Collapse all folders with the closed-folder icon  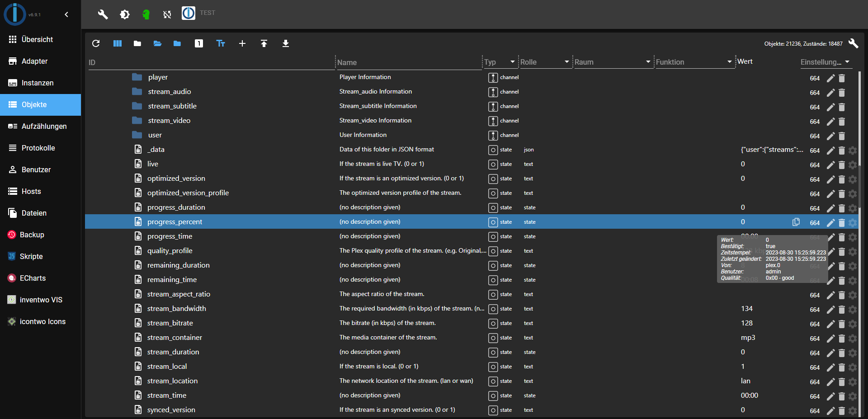click(x=137, y=43)
